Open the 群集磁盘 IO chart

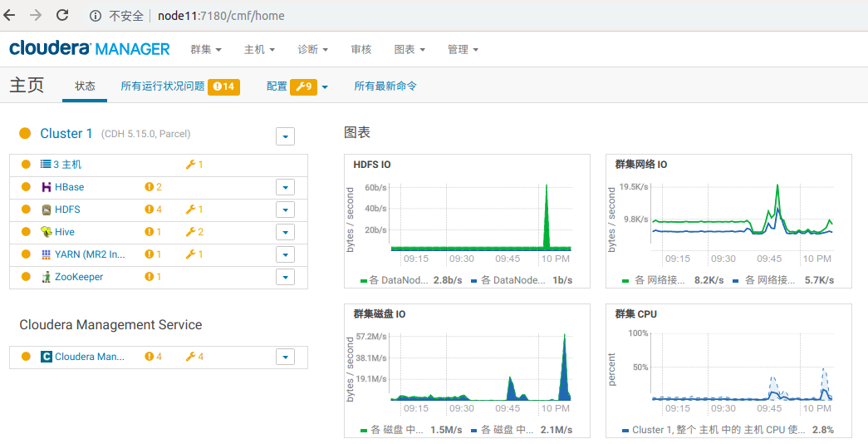tap(467, 371)
